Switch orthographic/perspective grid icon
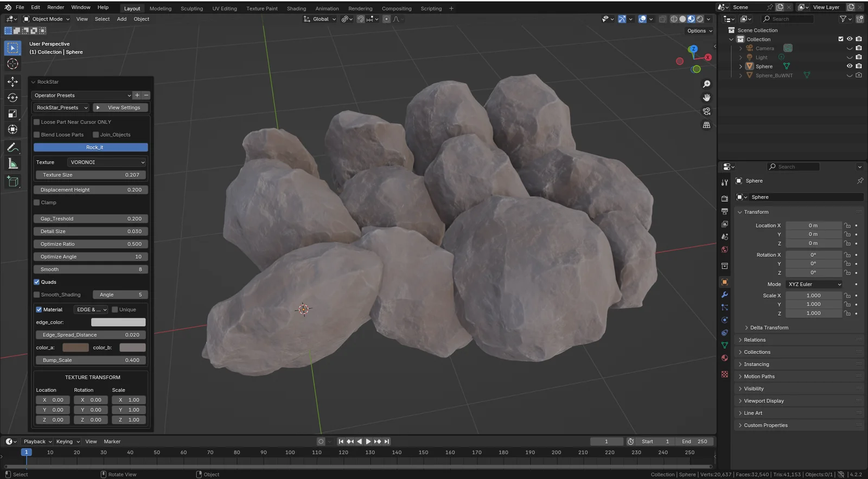868x479 pixels. [x=706, y=125]
